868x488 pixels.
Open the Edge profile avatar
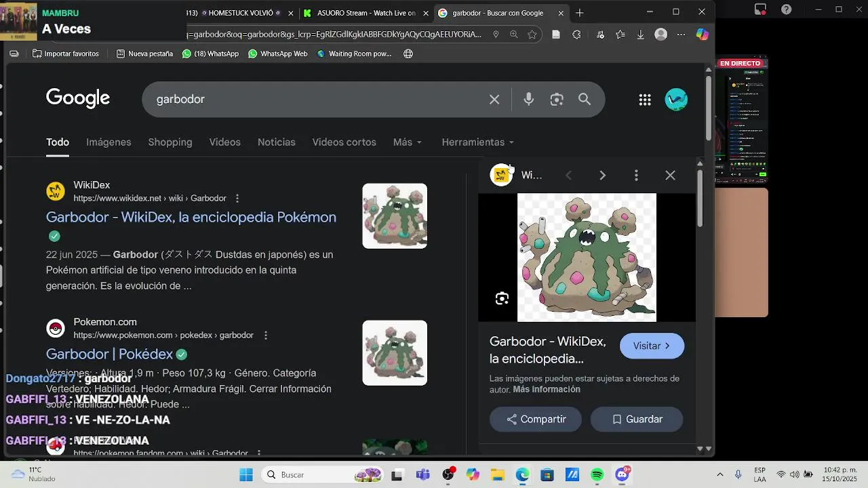click(x=660, y=35)
